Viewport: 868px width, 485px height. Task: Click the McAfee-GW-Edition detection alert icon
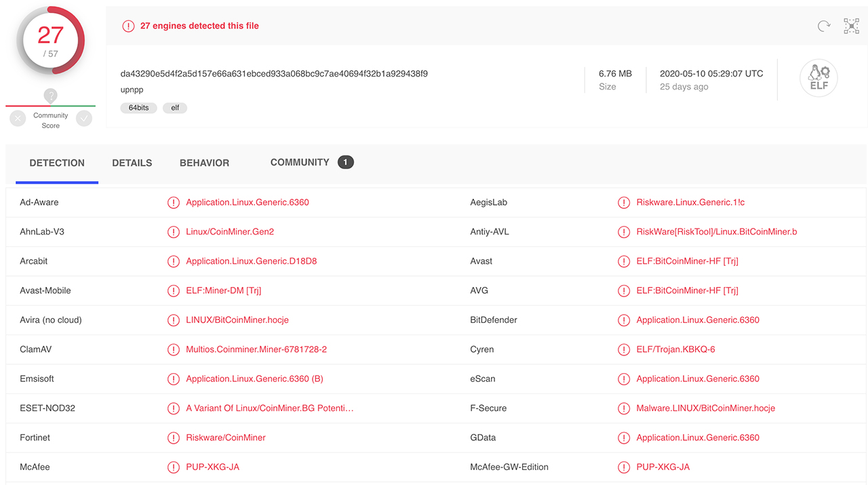pyautogui.click(x=624, y=467)
